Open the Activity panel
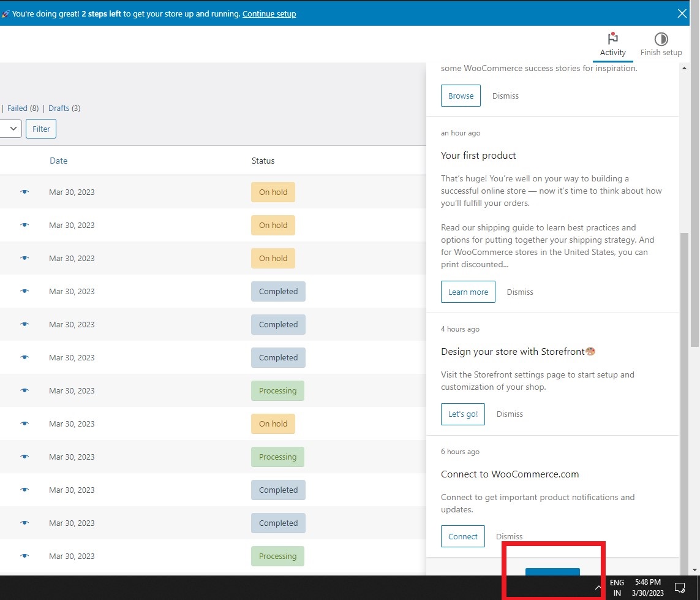The width and height of the screenshot is (700, 600). coord(612,44)
